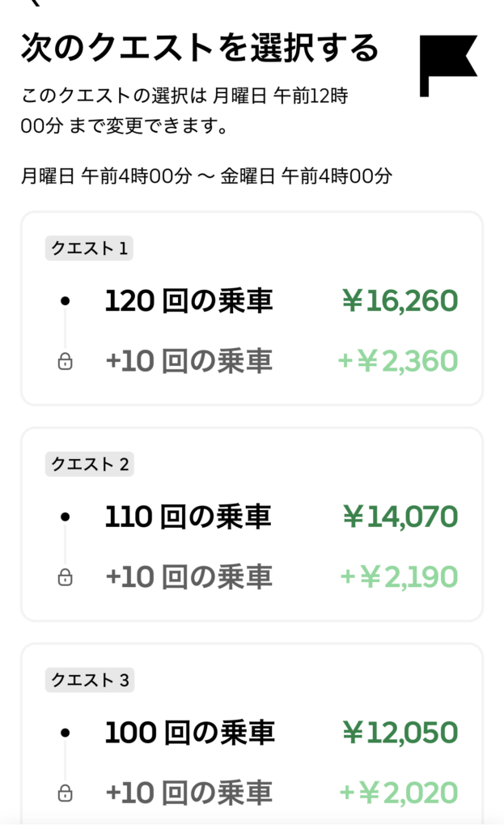The height and width of the screenshot is (829, 504).
Task: Select the bullet dot beside 120 rides
Action: pos(66,301)
